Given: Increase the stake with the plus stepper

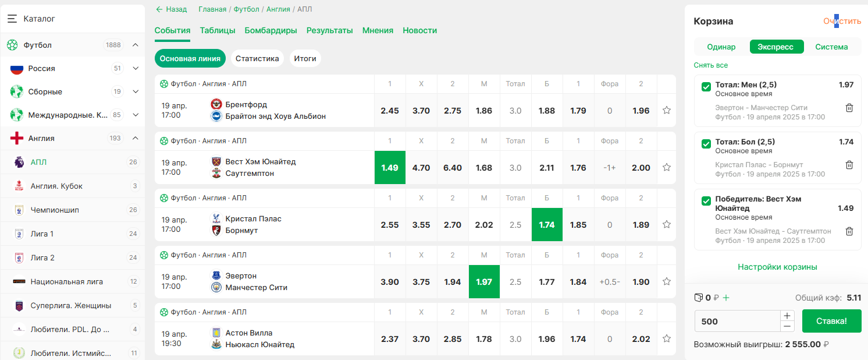Looking at the screenshot, I should point(787,316).
